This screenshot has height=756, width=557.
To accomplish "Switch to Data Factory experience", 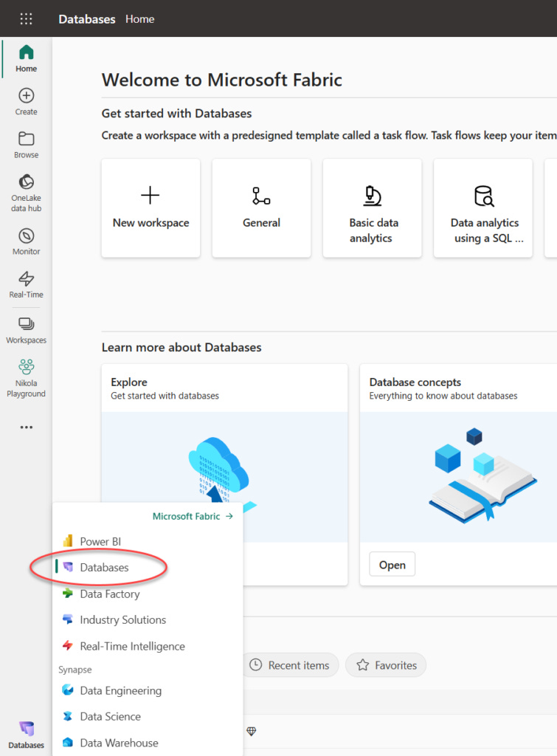I will 110,594.
